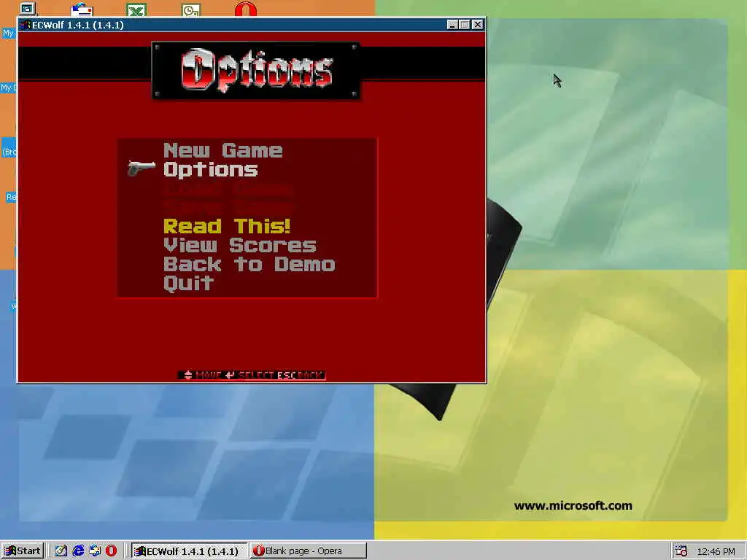Viewport: 747px width, 560px height.
Task: Select the monitor desktop icon at top-left
Action: pos(28,9)
